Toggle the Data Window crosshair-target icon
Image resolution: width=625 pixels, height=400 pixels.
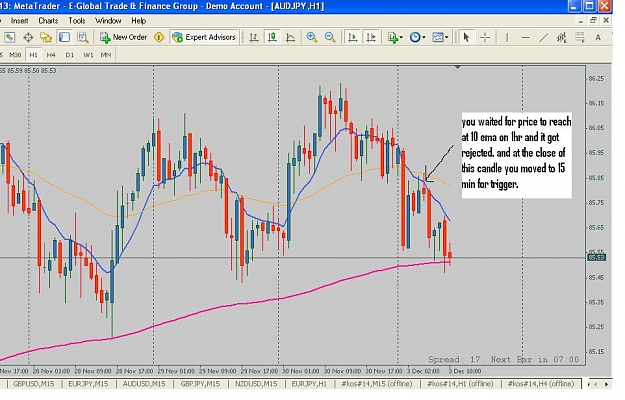(28, 37)
